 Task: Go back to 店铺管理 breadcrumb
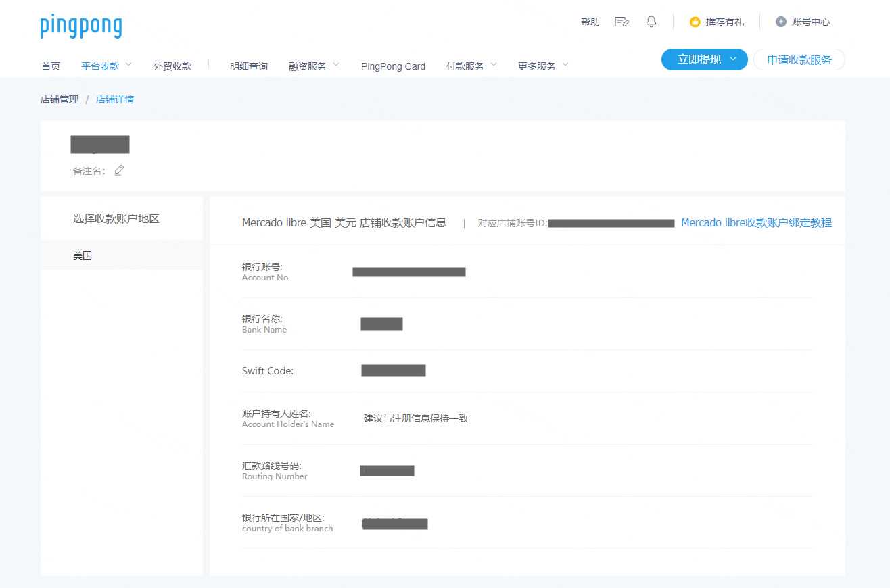tap(60, 99)
